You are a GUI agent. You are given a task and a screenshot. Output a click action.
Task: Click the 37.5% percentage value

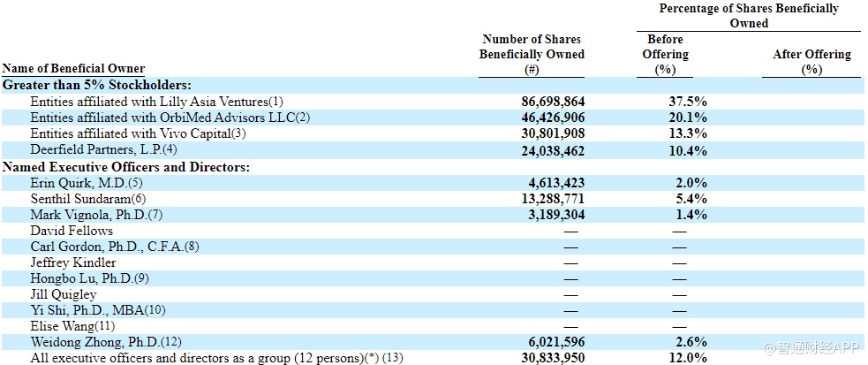click(688, 102)
